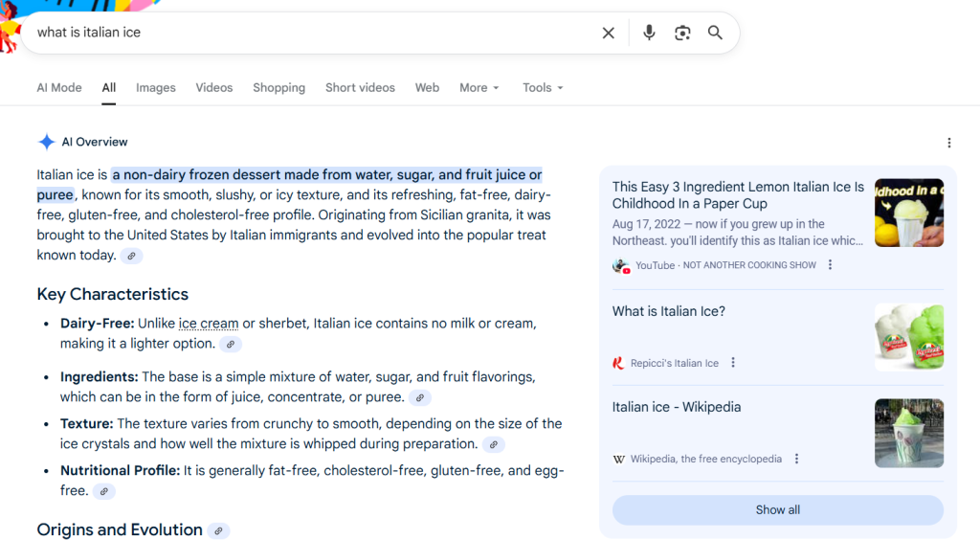Open options for Repicci's Italian Ice result
Viewport: 980px width, 540px height.
click(733, 363)
